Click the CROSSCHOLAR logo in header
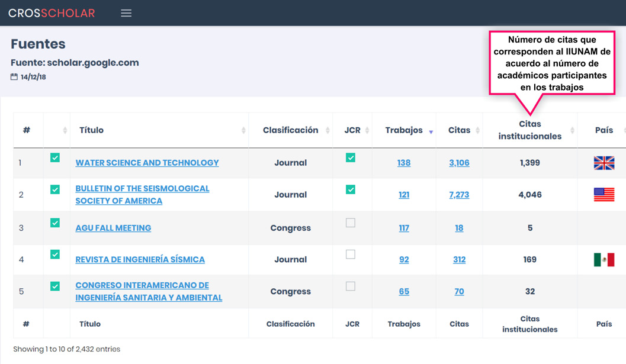The width and height of the screenshot is (626, 364). point(52,13)
